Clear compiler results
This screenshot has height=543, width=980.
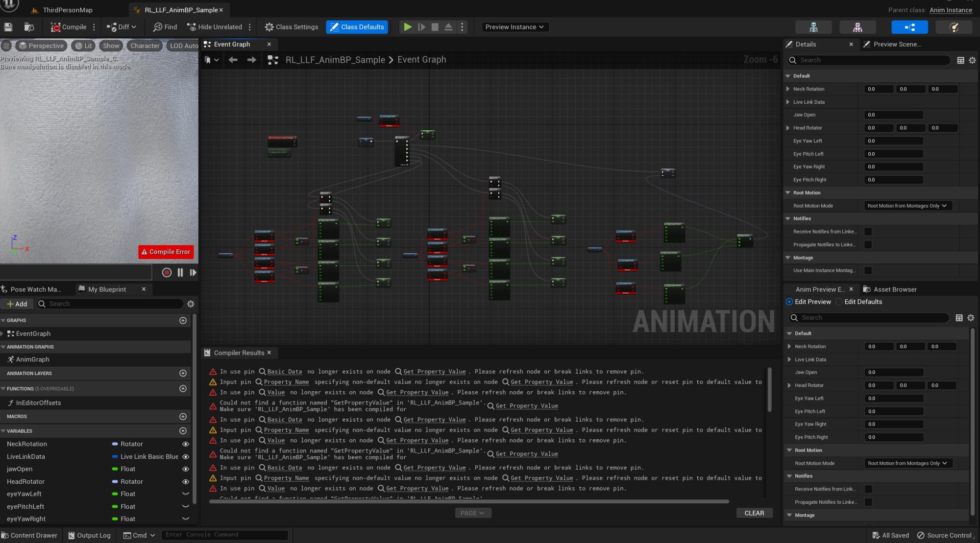click(x=754, y=513)
